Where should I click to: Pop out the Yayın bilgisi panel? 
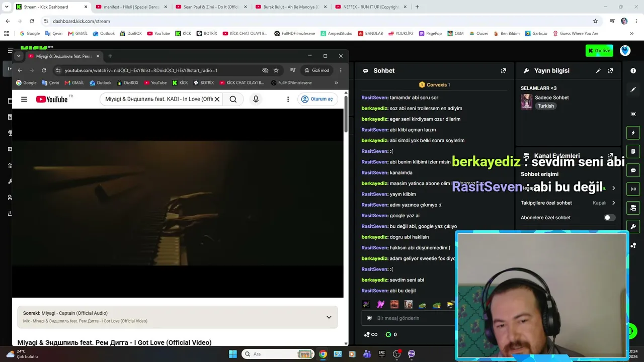(610, 71)
